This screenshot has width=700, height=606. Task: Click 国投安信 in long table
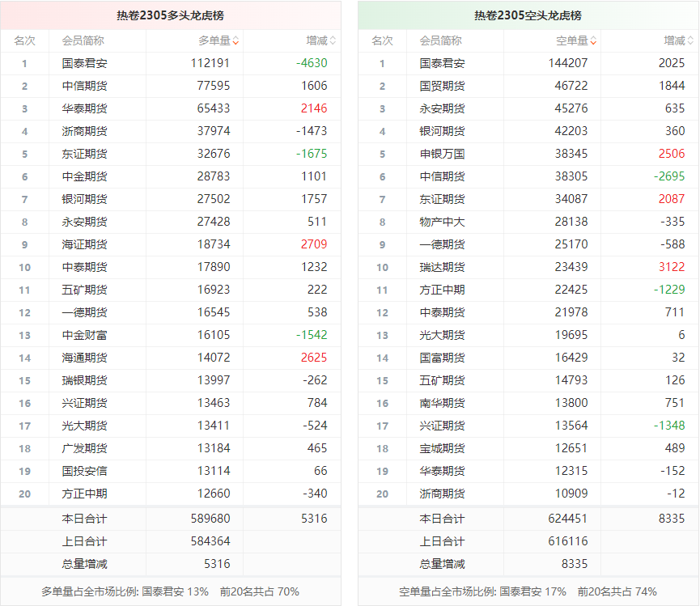point(84,471)
